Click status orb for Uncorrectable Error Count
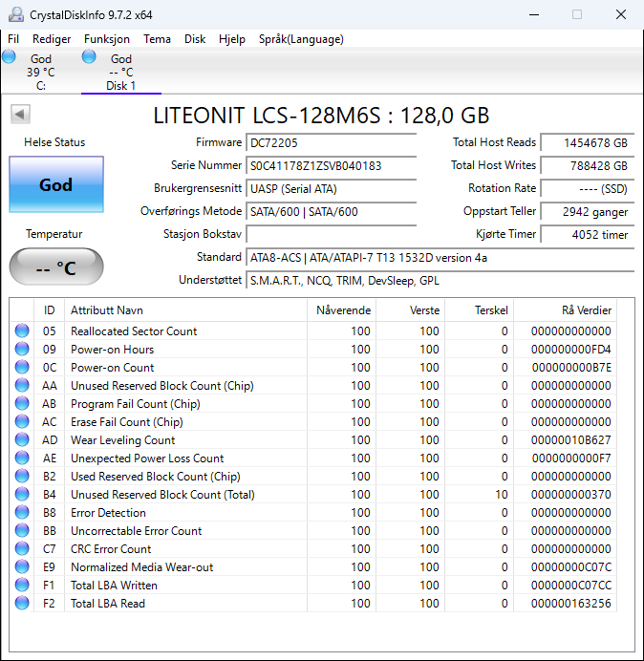This screenshot has height=661, width=644. (x=22, y=530)
